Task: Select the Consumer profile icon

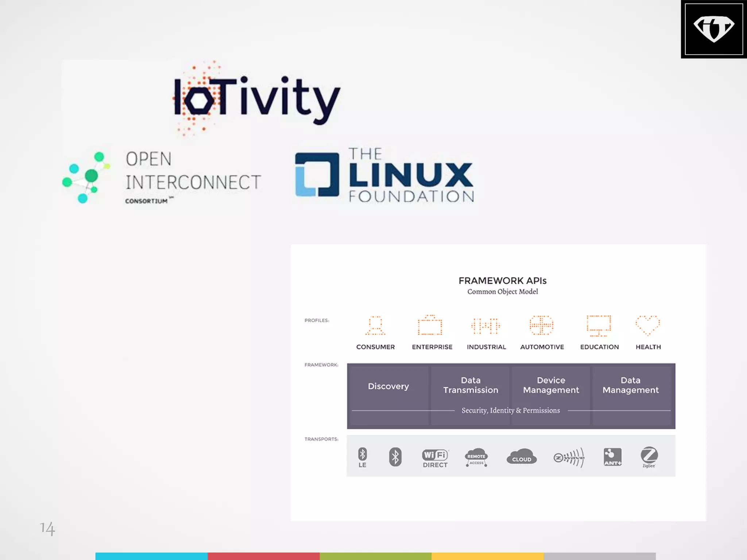Action: click(375, 326)
